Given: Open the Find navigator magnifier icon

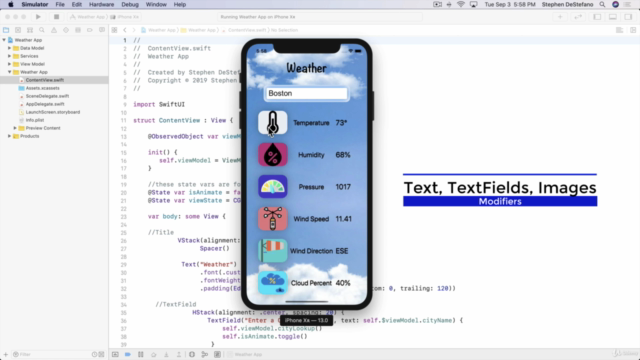Looking at the screenshot, I should pyautogui.click(x=42, y=30).
